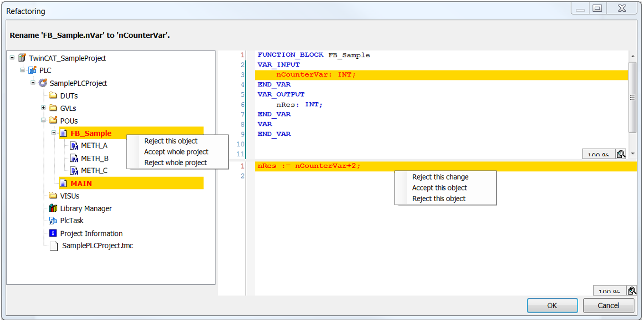
Task: Choose 'Reject this change' menu entry
Action: (440, 177)
